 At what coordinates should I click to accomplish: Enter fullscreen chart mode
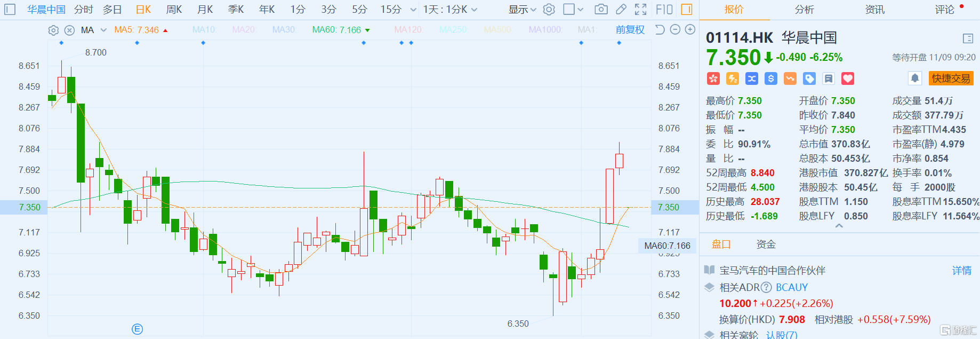[640, 9]
